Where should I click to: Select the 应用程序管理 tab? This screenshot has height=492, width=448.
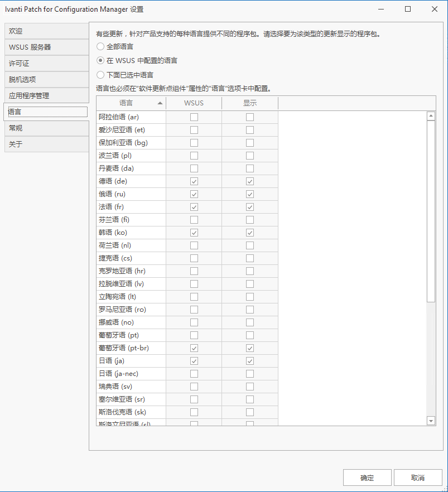[x=46, y=96]
